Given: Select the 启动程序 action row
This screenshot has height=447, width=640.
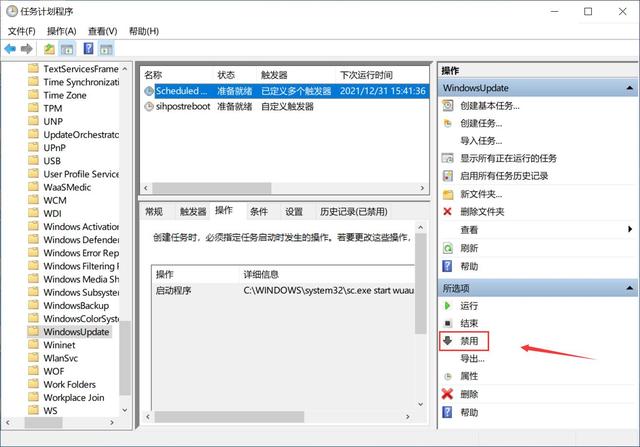Looking at the screenshot, I should tap(284, 291).
